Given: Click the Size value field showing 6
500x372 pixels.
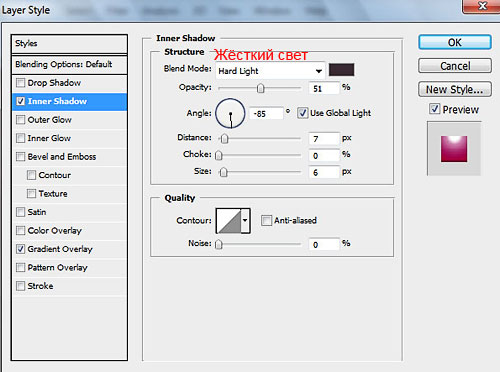Looking at the screenshot, I should [324, 172].
